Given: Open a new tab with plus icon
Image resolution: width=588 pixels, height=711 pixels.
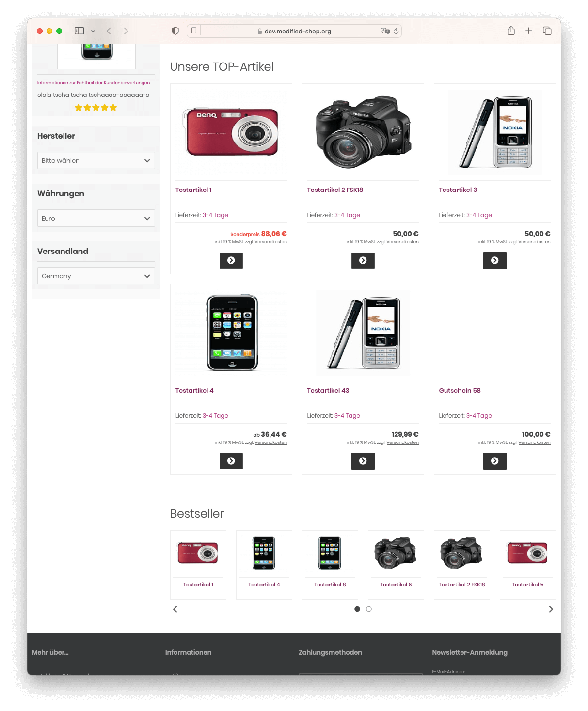Looking at the screenshot, I should click(x=529, y=31).
